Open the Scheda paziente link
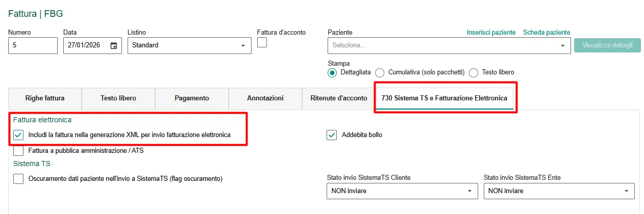The height and width of the screenshot is (214, 644). click(x=547, y=33)
